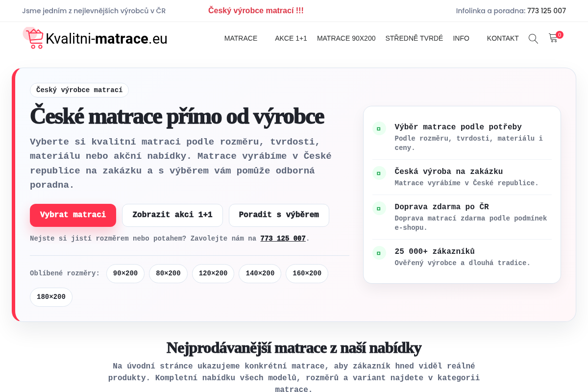
Task: Click heading České matrace přímo od výrobce
Action: click(x=177, y=117)
